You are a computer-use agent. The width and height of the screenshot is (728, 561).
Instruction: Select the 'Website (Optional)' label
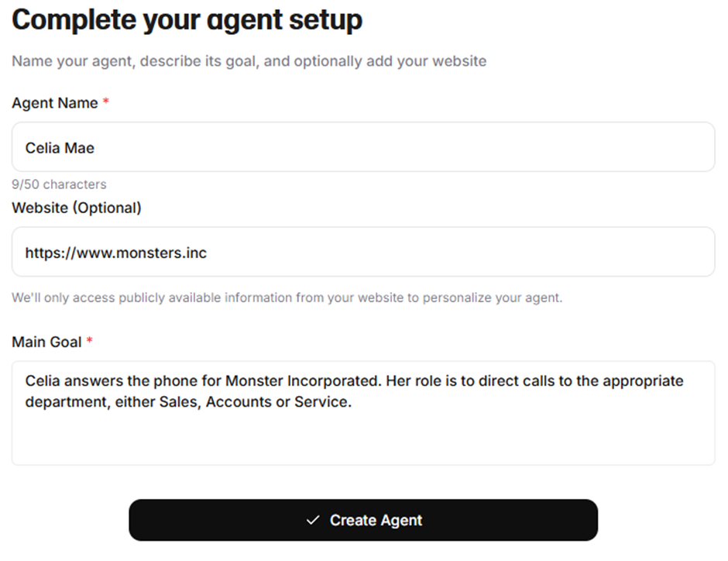[77, 208]
